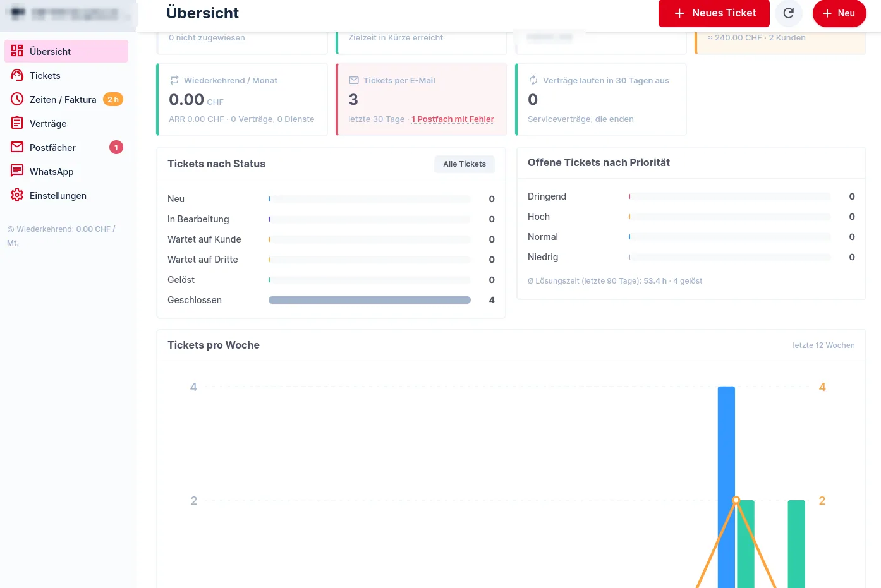Click the 'In Bearbeitung' status row label
Viewport: 881px width, 588px height.
coord(198,219)
